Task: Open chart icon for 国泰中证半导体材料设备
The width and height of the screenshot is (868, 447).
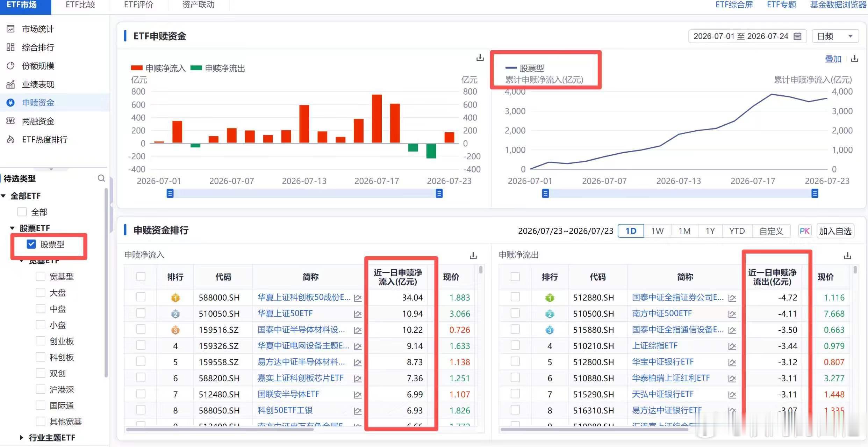Action: point(358,330)
